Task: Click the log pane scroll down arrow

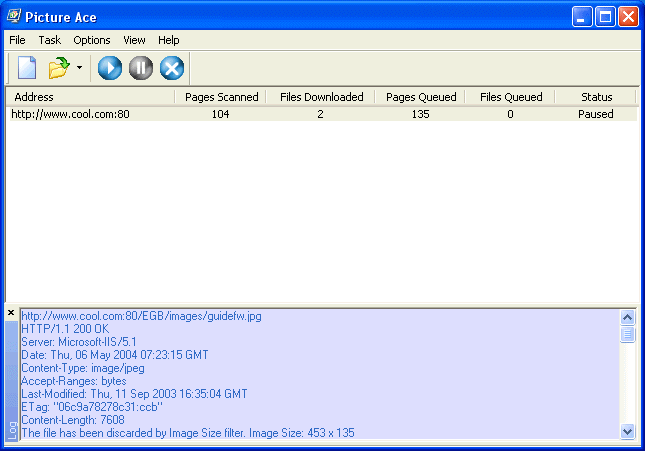Action: click(x=627, y=431)
